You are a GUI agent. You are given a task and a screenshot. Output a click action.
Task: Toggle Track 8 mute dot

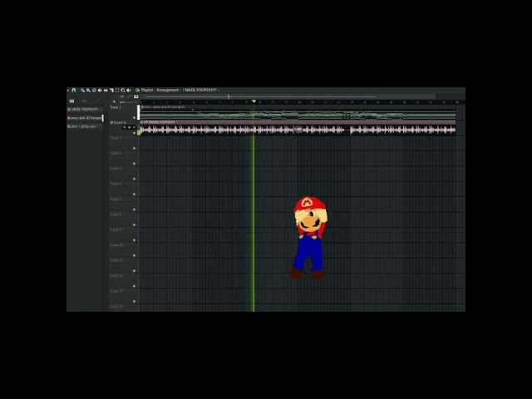(134, 224)
